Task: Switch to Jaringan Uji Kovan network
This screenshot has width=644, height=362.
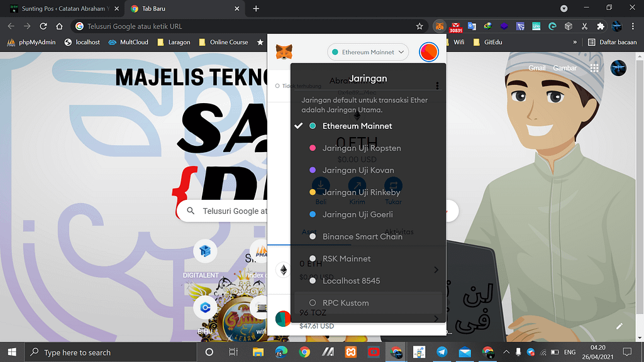Action: pyautogui.click(x=368, y=170)
